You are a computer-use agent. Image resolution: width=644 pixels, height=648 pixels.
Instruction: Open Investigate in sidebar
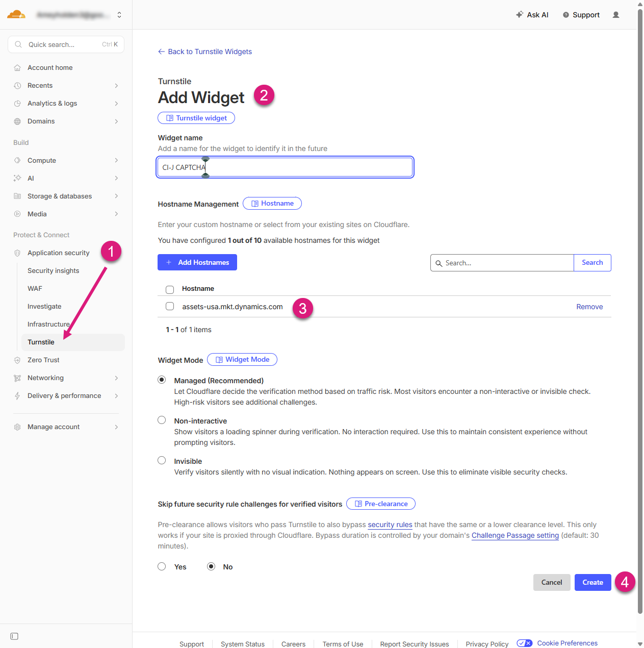pos(44,307)
